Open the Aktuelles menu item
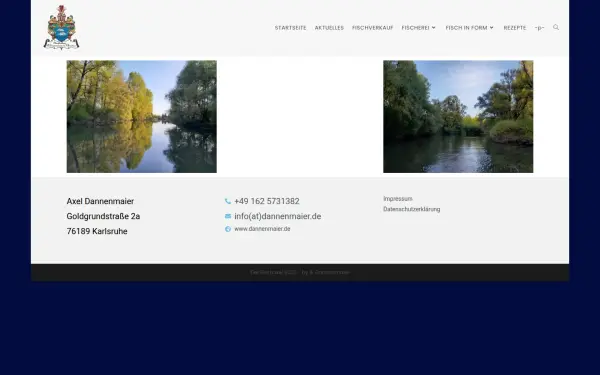600x375 pixels. point(329,28)
